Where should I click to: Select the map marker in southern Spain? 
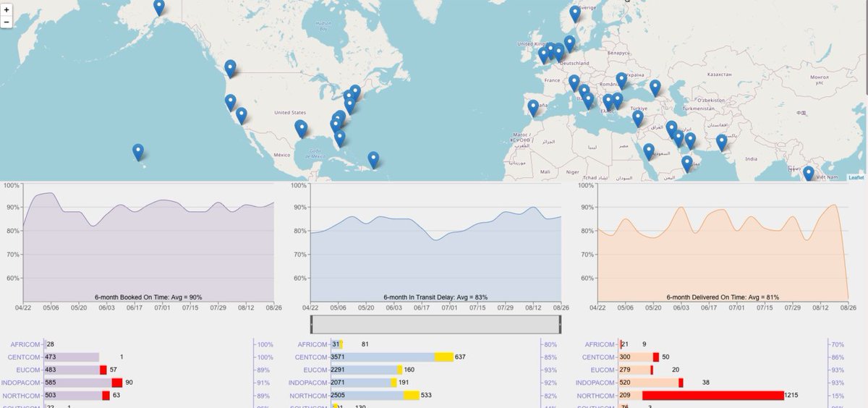tap(533, 108)
